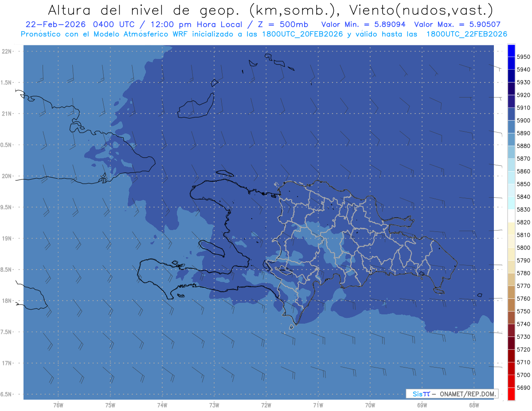Click the '7.5N' latitude label

point(6,332)
